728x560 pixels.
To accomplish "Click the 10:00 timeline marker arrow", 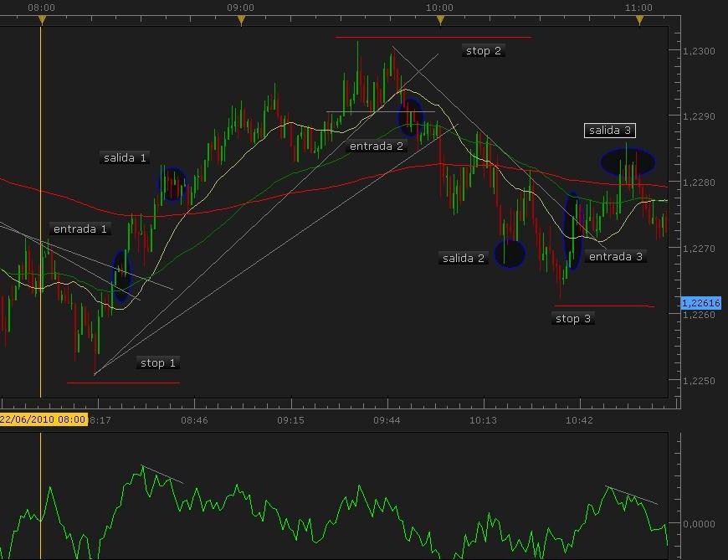I will click(x=440, y=20).
